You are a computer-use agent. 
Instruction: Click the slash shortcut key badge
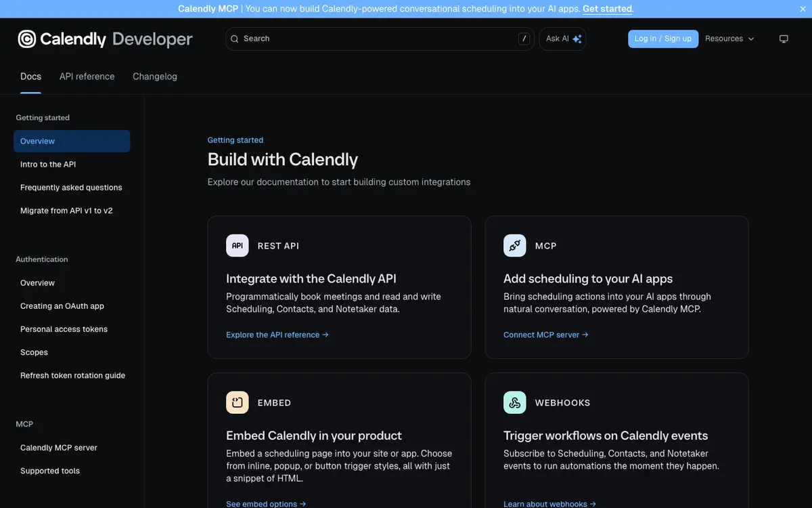524,39
